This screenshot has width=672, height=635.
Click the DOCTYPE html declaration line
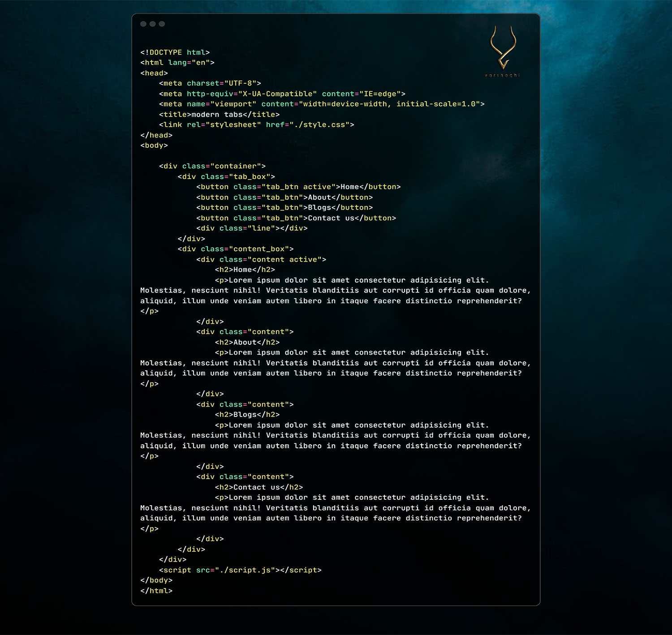click(175, 52)
